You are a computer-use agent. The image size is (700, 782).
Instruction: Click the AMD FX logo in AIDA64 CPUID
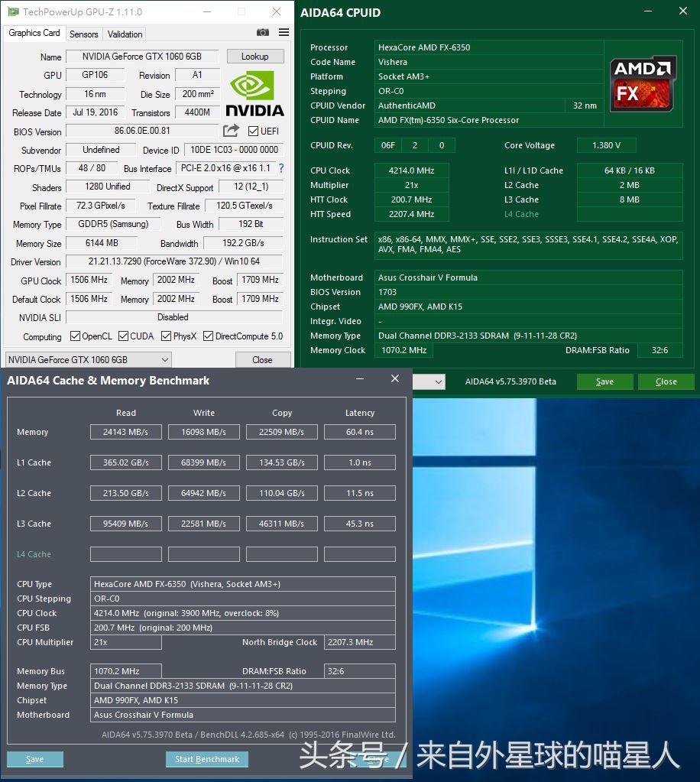click(643, 83)
